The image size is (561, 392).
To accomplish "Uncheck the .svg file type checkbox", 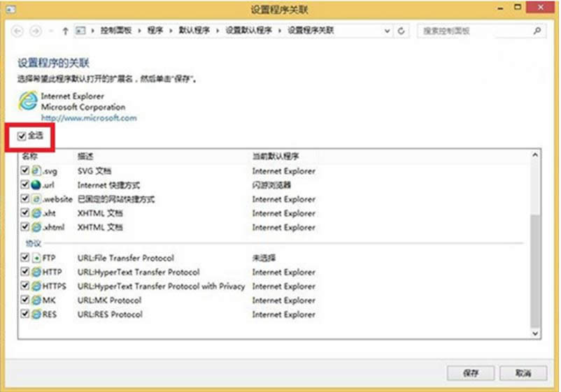I will click(x=24, y=170).
